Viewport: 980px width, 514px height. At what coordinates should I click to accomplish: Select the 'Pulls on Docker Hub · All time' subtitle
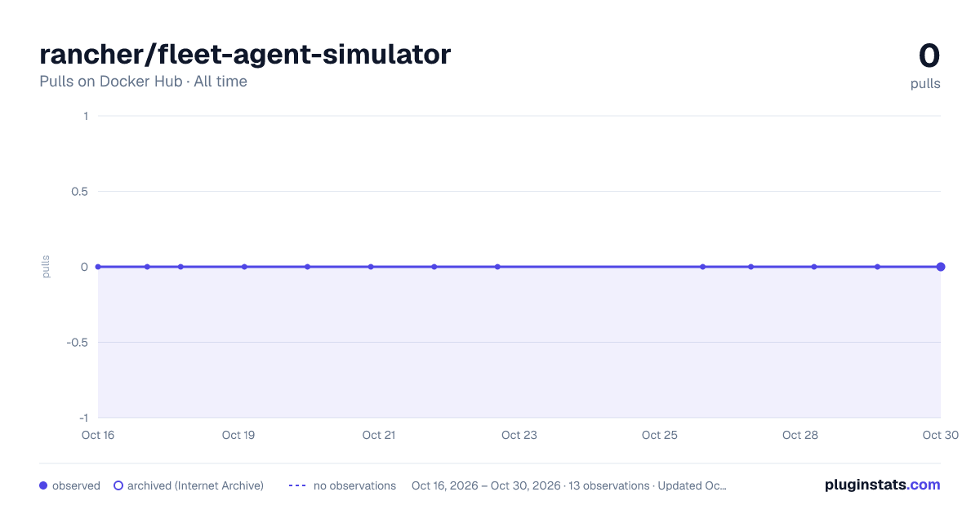point(143,82)
